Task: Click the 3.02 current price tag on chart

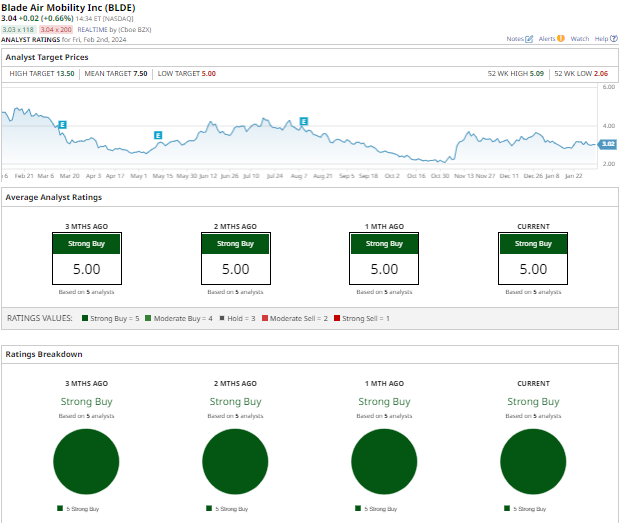Action: (x=608, y=144)
